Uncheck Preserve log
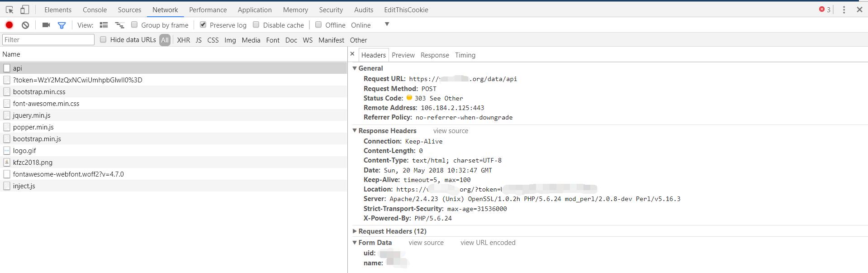Screen dimensions: 868x273 coord(203,24)
